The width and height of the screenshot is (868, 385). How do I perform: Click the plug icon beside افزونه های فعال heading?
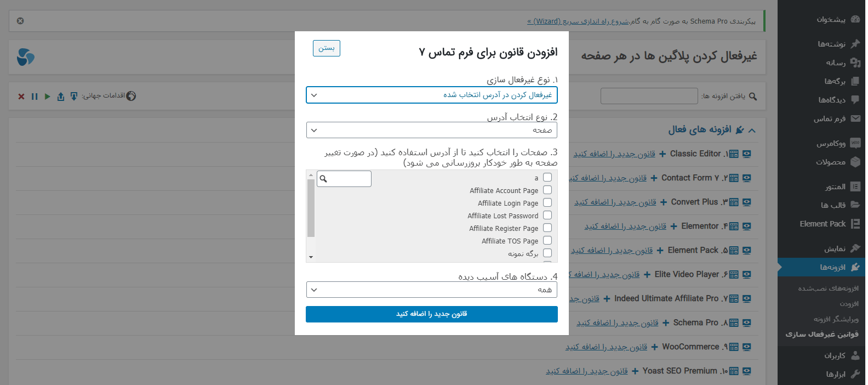point(740,130)
